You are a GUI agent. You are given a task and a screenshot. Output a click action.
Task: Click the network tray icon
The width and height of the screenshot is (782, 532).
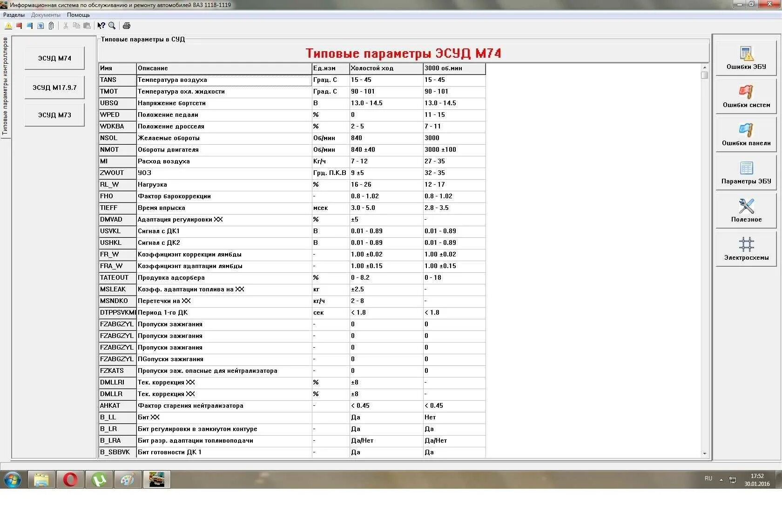[x=733, y=480]
